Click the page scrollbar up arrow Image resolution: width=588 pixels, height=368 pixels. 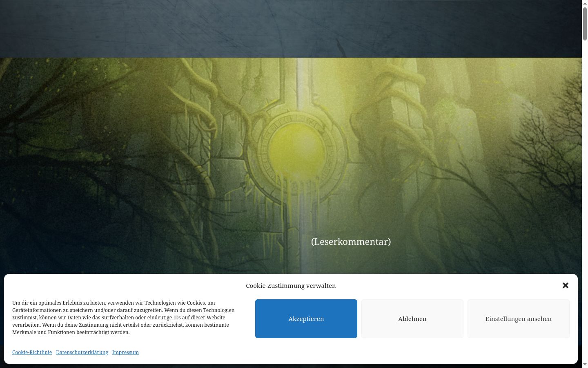click(585, 3)
